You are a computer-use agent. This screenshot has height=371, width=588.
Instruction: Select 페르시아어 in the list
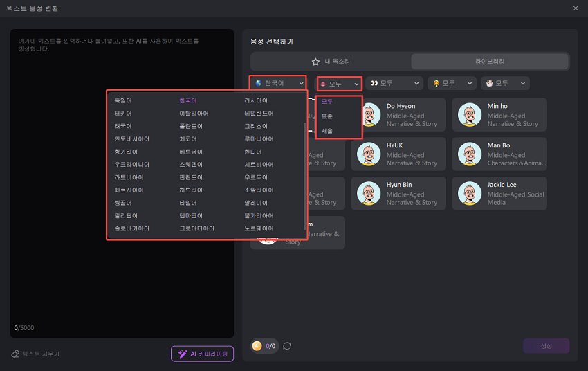[x=129, y=190]
